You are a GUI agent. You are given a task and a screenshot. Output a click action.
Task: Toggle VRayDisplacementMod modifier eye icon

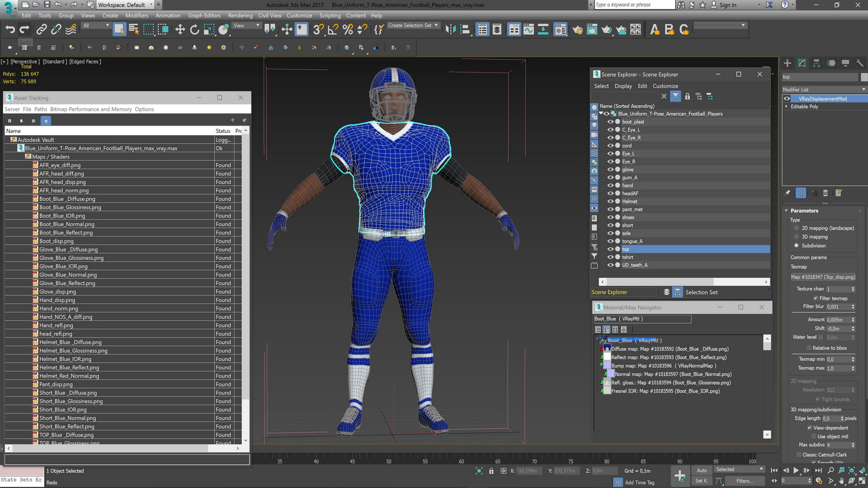pyautogui.click(x=787, y=99)
